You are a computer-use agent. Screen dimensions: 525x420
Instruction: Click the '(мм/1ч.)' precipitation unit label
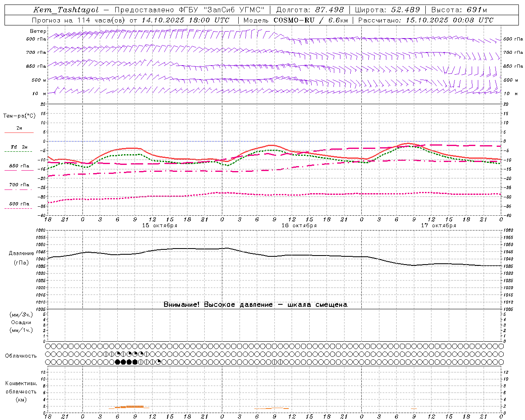point(21,330)
